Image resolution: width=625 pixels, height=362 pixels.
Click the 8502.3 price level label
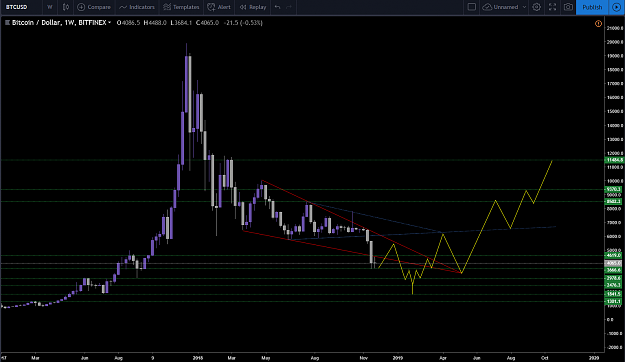(x=614, y=201)
